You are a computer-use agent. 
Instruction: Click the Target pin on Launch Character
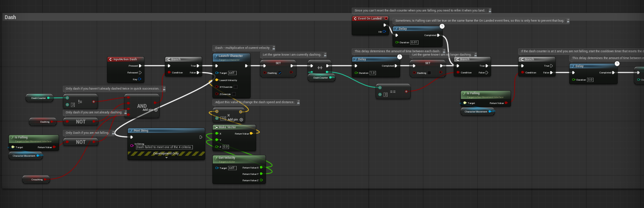point(217,73)
